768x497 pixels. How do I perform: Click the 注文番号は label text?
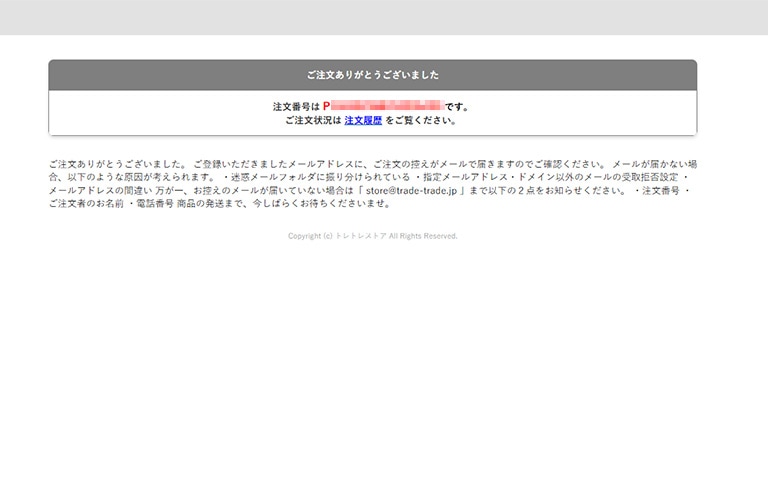pos(296,106)
